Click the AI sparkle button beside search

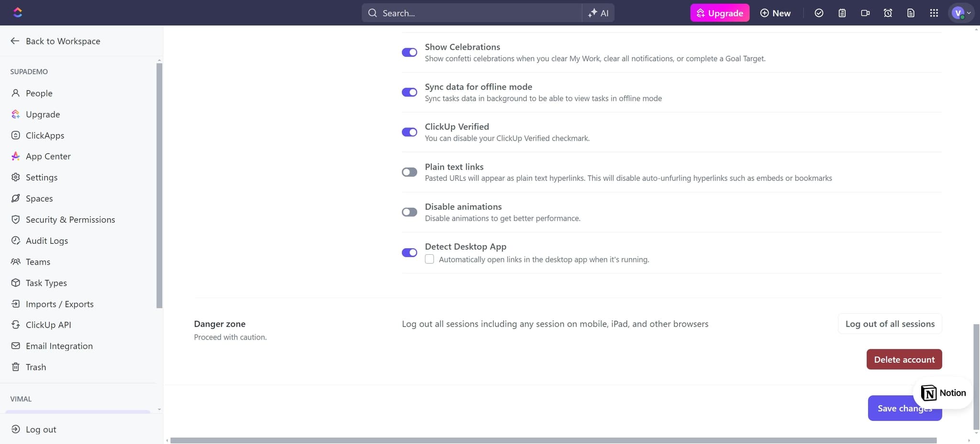(598, 13)
